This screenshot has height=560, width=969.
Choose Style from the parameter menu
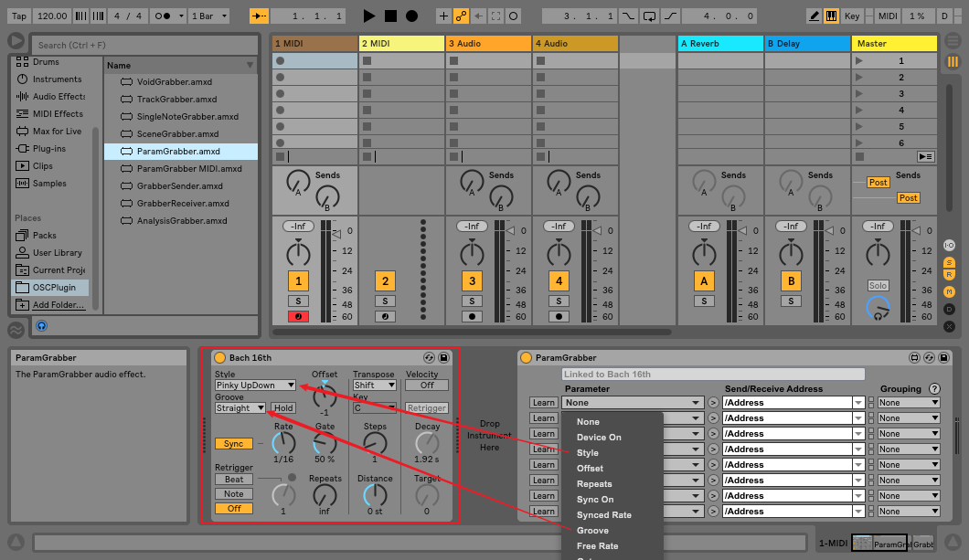587,452
